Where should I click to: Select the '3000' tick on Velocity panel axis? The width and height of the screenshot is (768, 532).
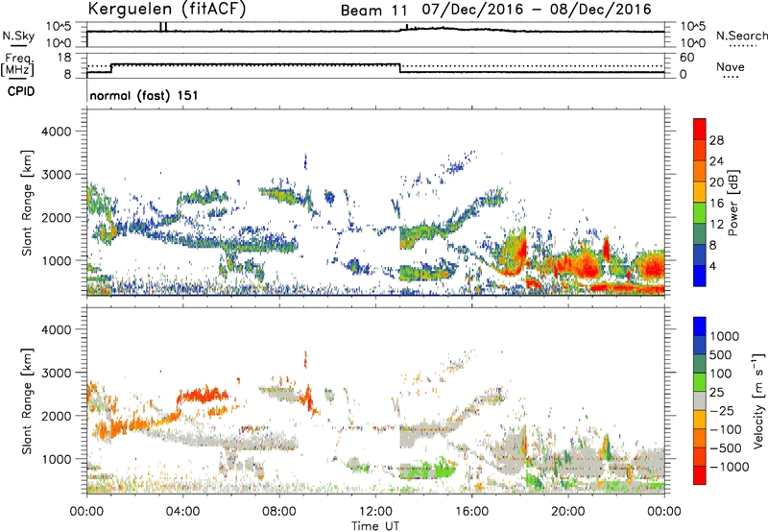[56, 373]
